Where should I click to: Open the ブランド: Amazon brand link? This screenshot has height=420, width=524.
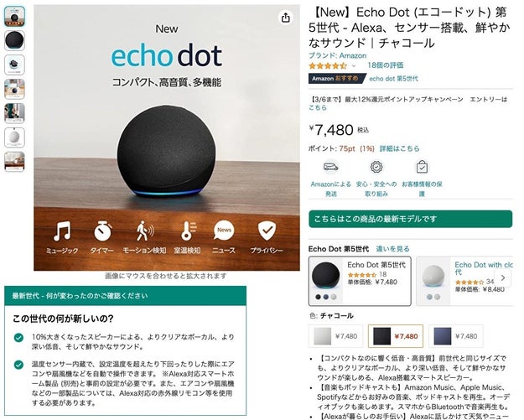click(337, 55)
